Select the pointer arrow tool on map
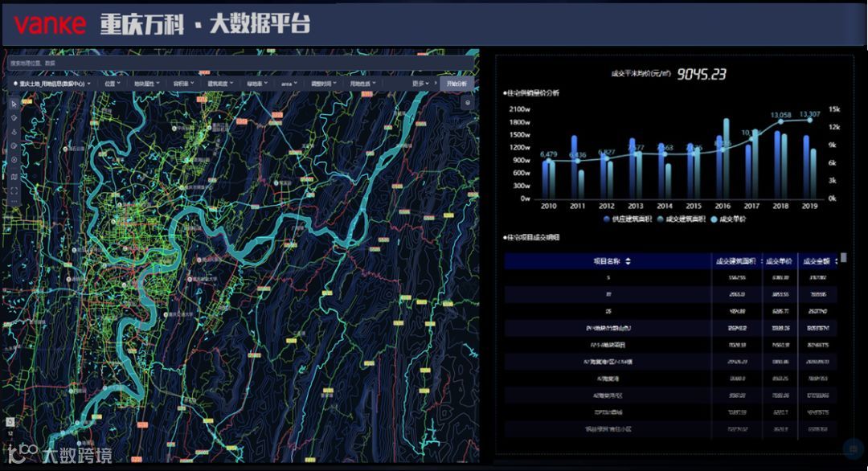Viewport: 868px width, 471px height. (x=14, y=104)
